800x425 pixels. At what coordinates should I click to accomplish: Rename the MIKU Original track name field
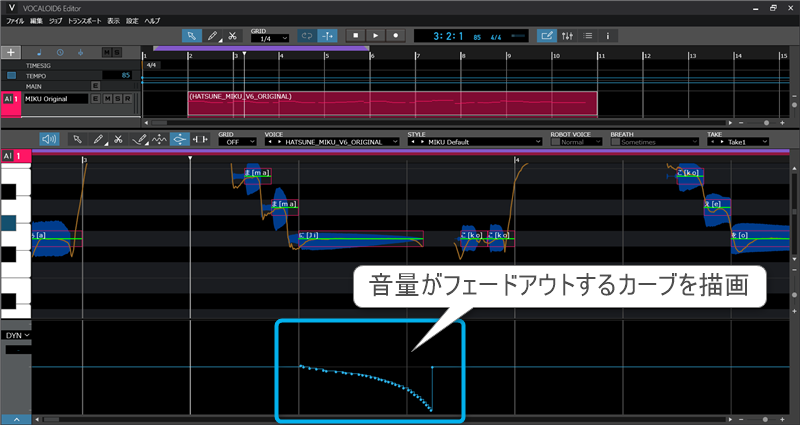[56, 99]
